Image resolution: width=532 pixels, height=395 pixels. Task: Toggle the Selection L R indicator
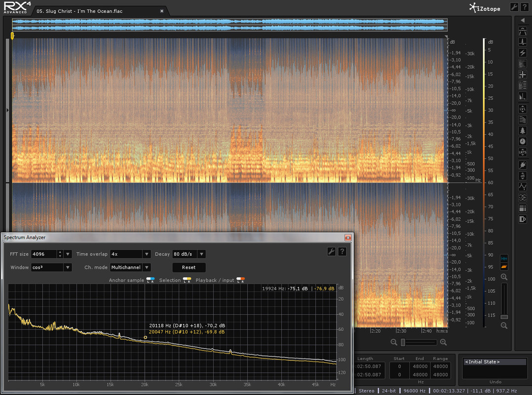tap(187, 280)
